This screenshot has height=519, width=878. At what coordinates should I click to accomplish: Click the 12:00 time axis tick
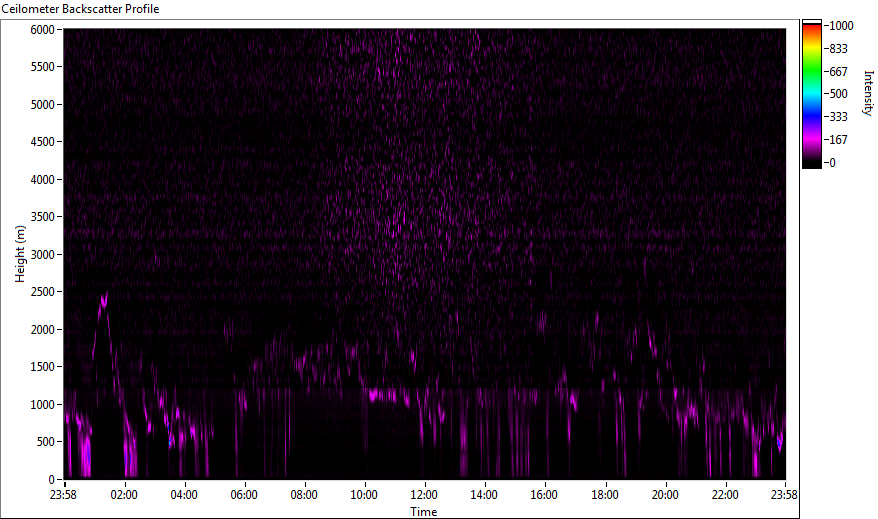click(424, 495)
